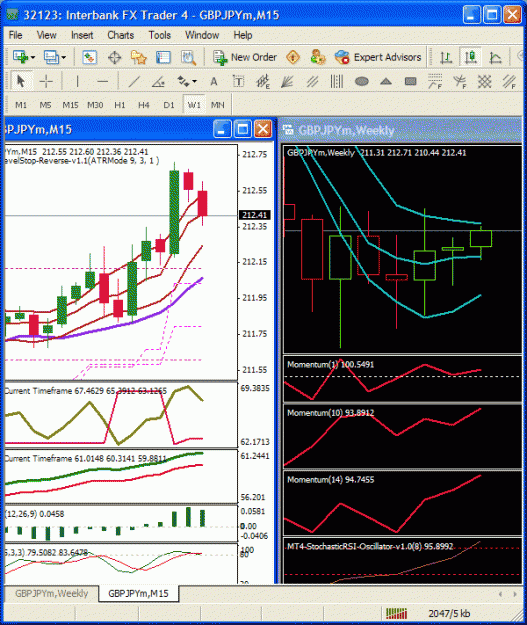527x625 pixels.
Task: Switch to M30 timeframe
Action: click(95, 105)
